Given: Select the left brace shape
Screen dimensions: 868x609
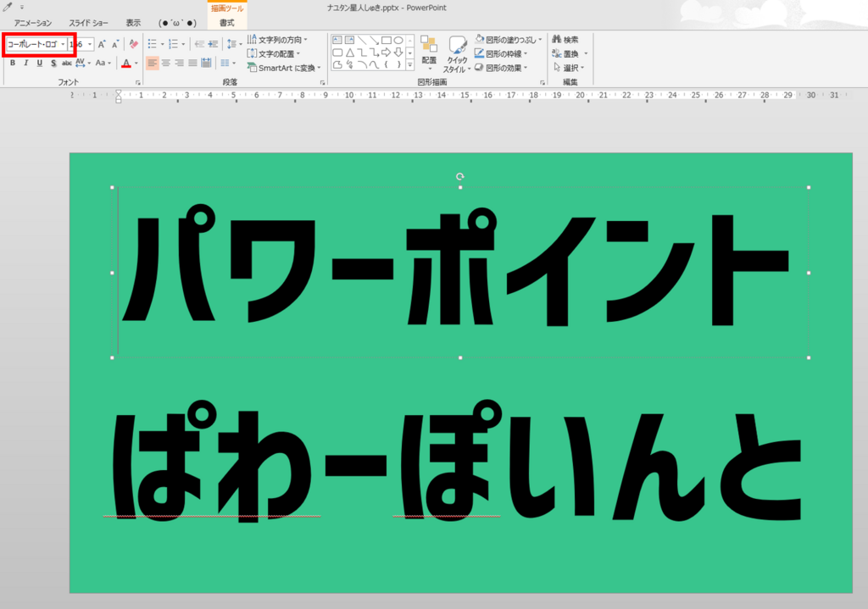Looking at the screenshot, I should (386, 64).
